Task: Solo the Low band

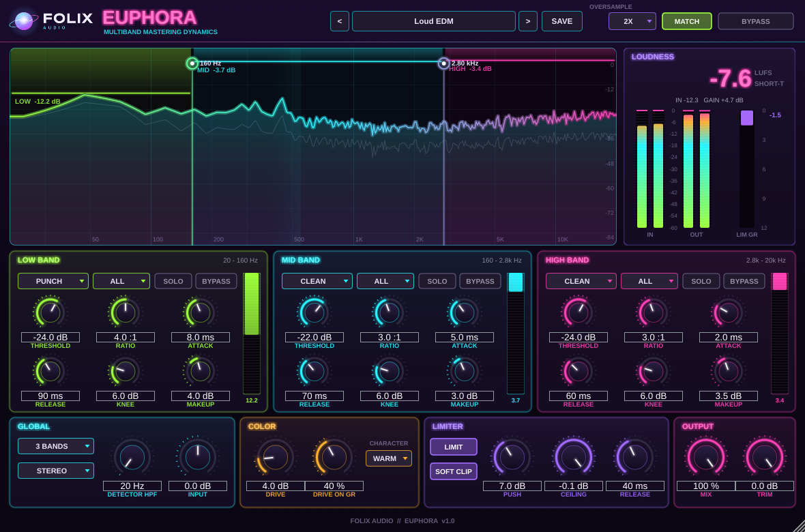Action: click(173, 281)
